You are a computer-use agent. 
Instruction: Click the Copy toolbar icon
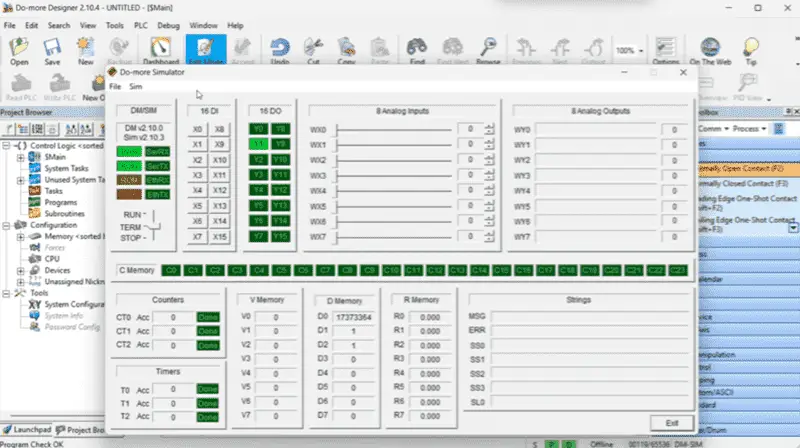pos(346,51)
